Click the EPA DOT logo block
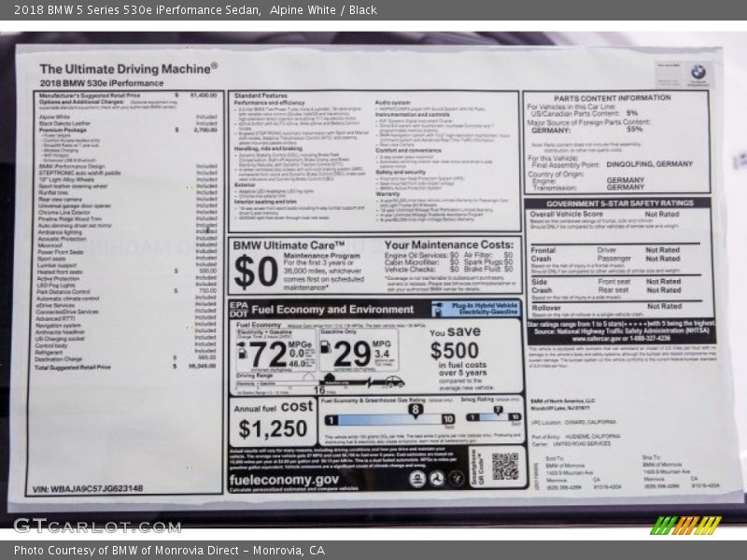 (239, 309)
